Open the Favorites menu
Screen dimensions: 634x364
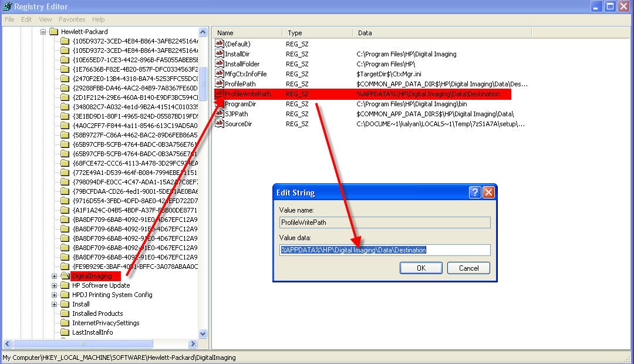click(72, 19)
